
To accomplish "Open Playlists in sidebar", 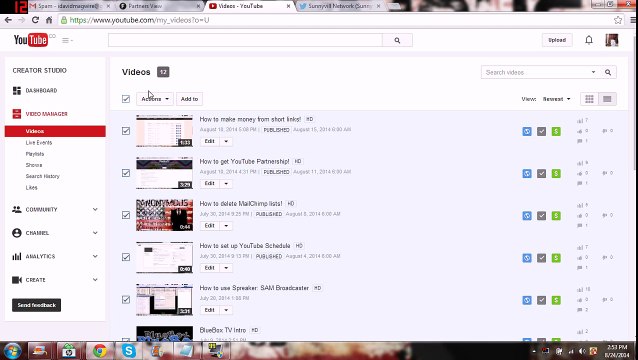I will (x=35, y=154).
